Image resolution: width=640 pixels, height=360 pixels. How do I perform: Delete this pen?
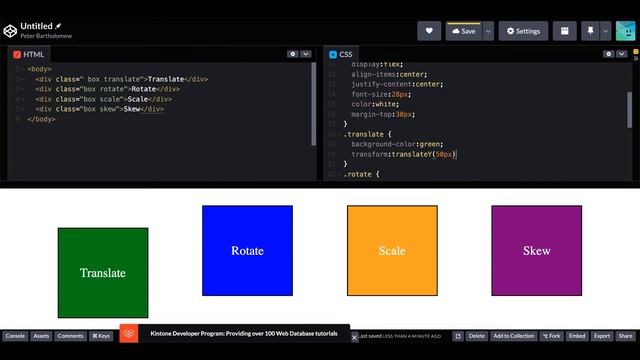click(x=476, y=336)
